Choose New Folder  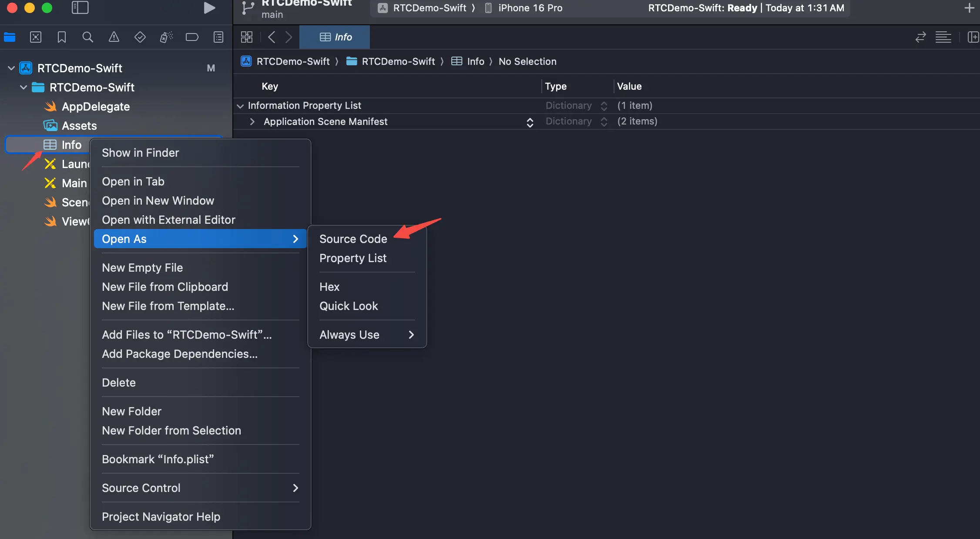coord(200,411)
